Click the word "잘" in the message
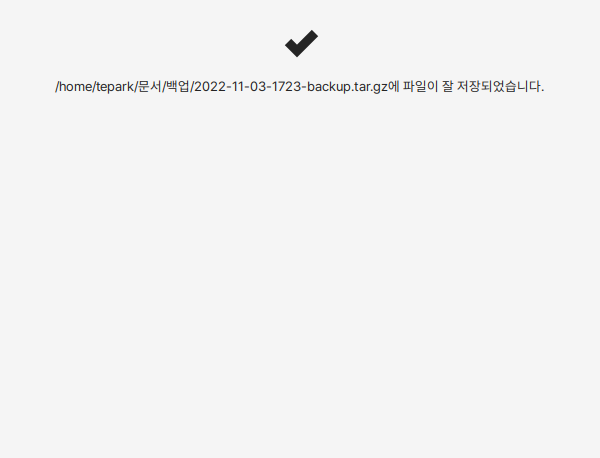Viewport: 600px width, 458px height. tap(448, 86)
